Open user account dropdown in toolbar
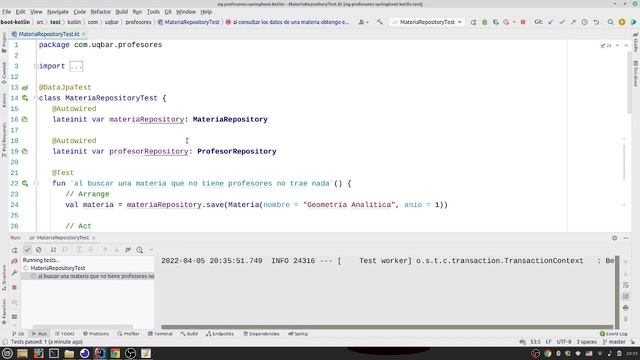 coord(362,22)
